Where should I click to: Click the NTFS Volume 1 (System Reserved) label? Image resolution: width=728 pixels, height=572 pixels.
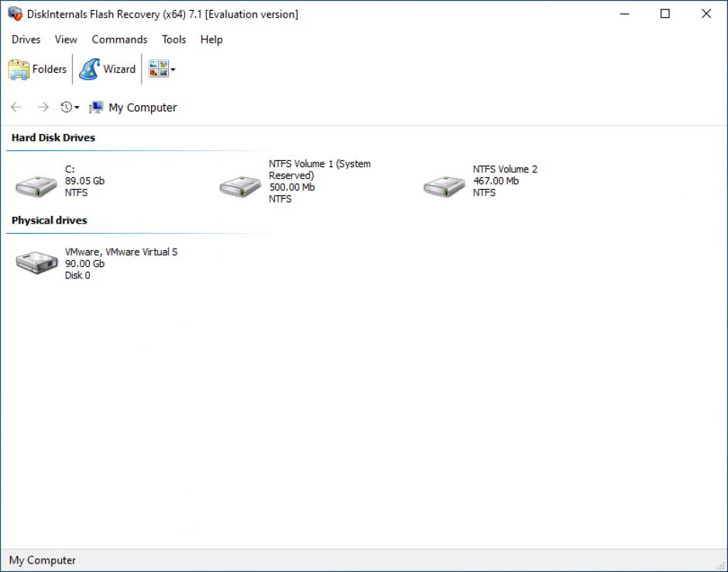[x=319, y=170]
